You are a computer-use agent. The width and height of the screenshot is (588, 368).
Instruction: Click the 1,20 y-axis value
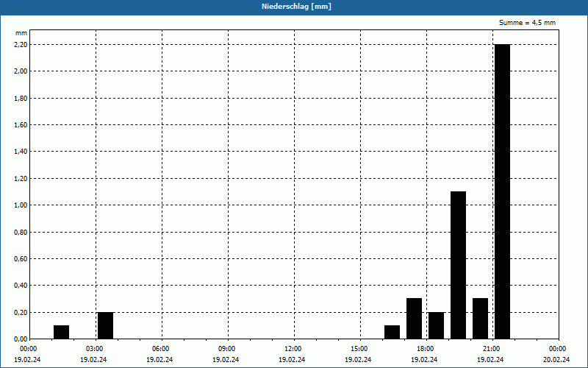(x=21, y=179)
